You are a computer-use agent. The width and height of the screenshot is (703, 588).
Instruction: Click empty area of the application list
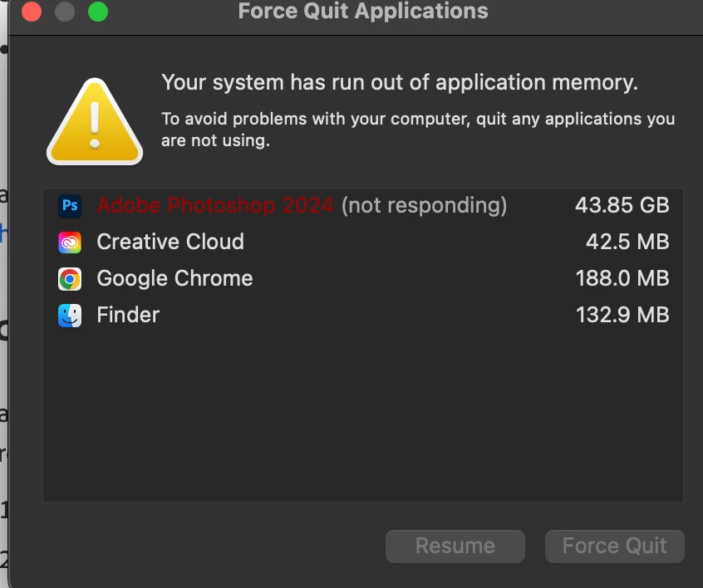tap(363, 417)
